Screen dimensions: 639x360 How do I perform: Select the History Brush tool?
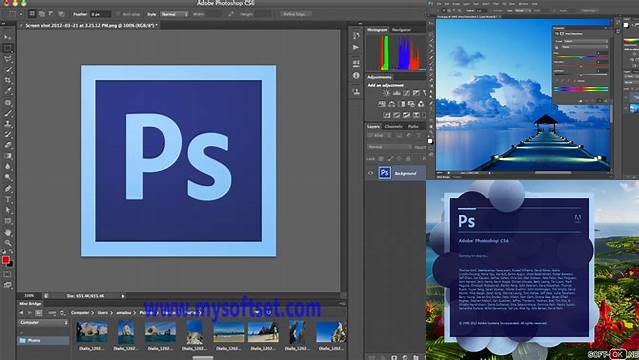tap(7, 134)
